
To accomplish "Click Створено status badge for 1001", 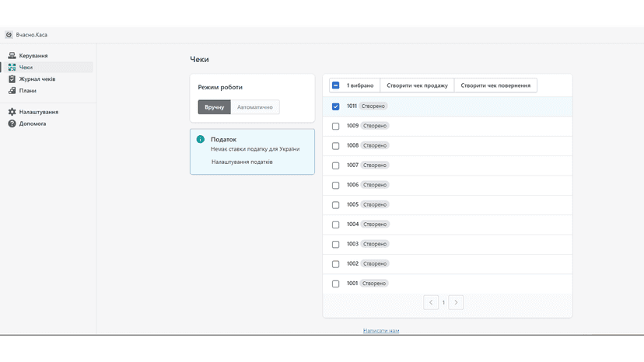I will [x=374, y=284].
